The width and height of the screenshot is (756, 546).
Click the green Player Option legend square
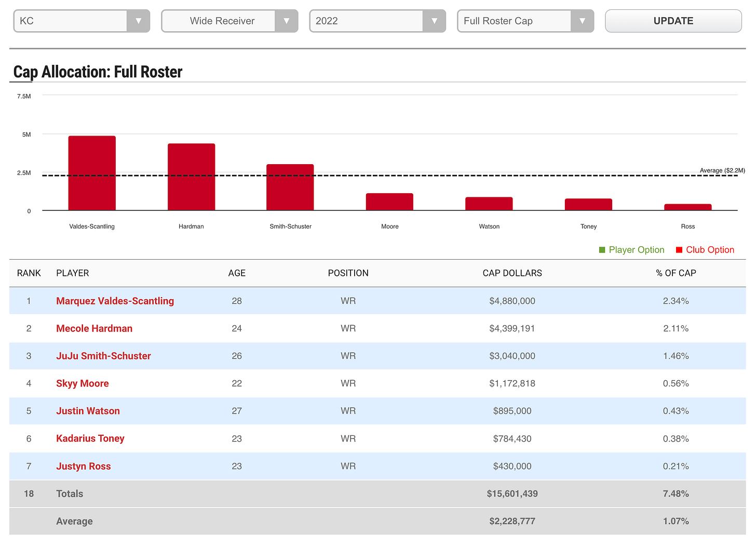point(602,250)
